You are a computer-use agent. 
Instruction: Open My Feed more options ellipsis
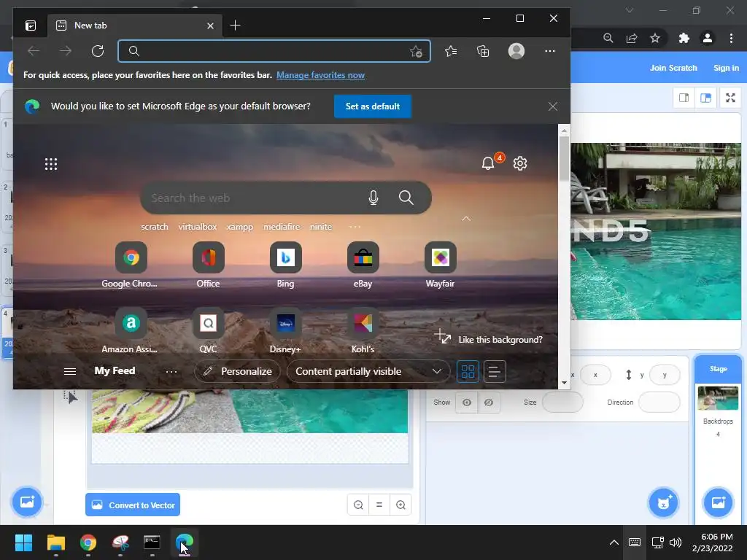click(x=171, y=371)
